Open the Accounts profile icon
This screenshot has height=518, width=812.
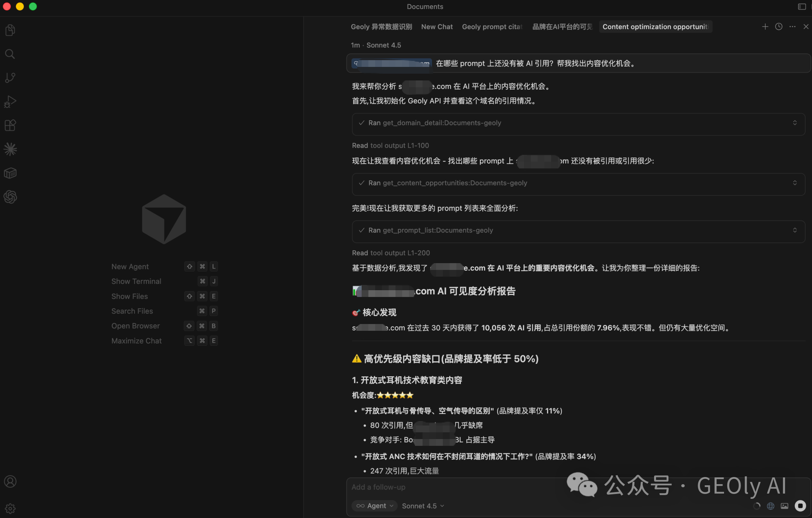pos(10,482)
